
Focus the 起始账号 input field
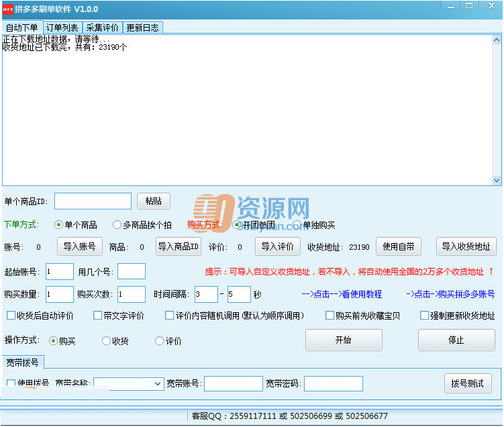[60, 272]
